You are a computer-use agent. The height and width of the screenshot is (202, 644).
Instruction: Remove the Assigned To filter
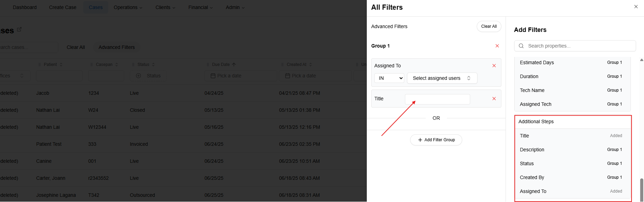tap(494, 66)
